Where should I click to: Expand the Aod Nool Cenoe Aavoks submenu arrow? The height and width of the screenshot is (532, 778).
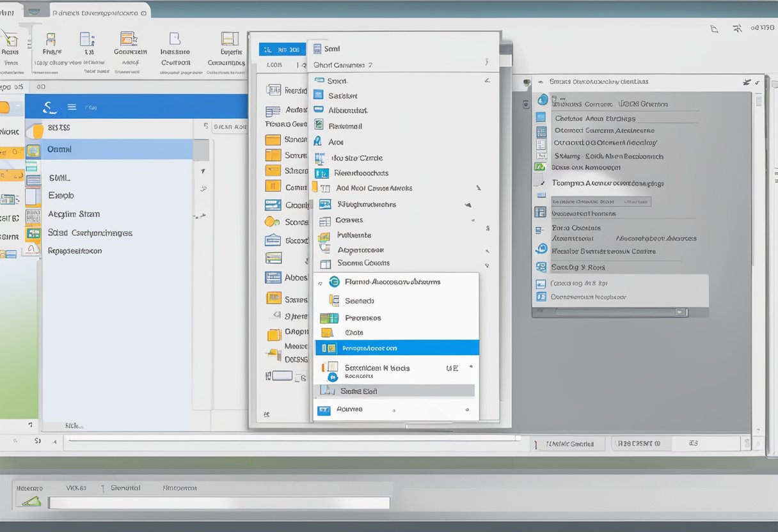pos(478,188)
